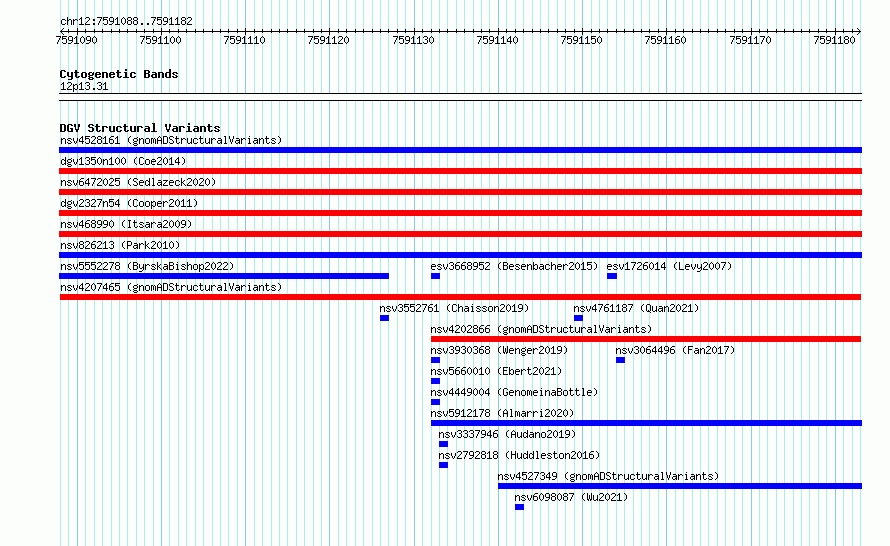Click ruler position 7591090
890x546 pixels.
point(76,40)
